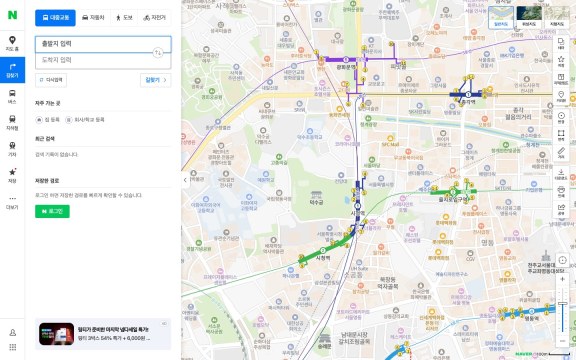Center map on current location
The width and height of the screenshot is (576, 360).
[x=562, y=260]
